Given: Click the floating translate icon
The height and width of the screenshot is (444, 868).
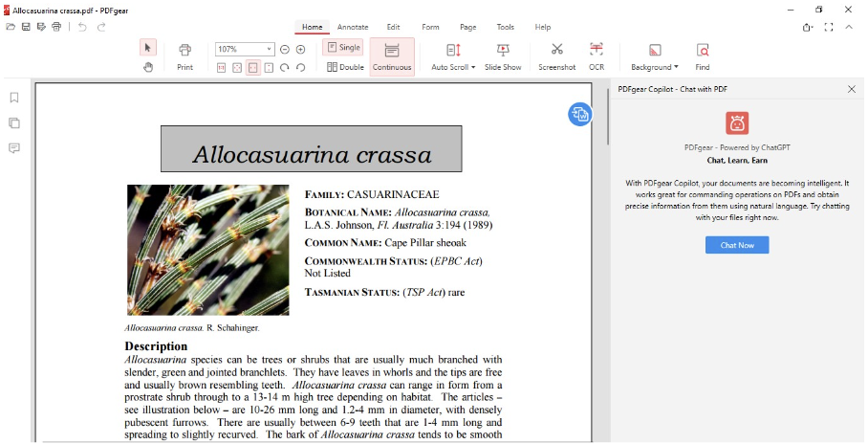Looking at the screenshot, I should coord(579,115).
